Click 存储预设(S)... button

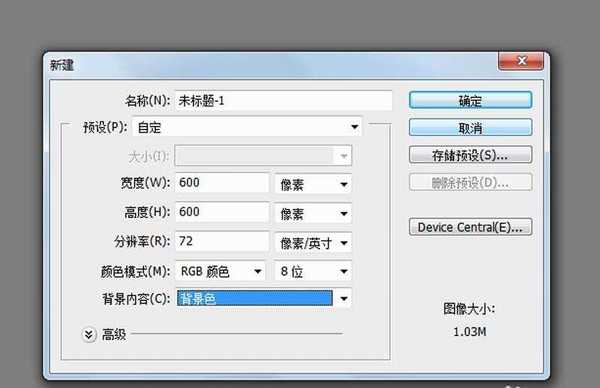pyautogui.click(x=470, y=155)
